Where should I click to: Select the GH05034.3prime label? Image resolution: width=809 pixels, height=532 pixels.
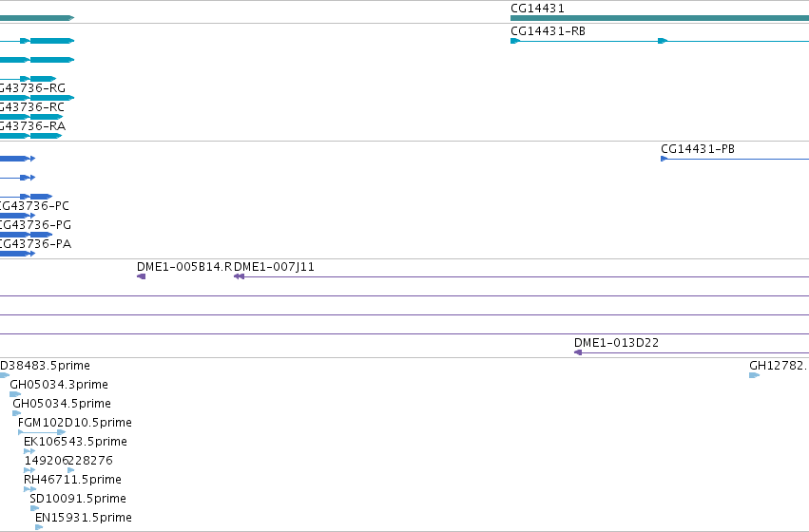tap(59, 385)
